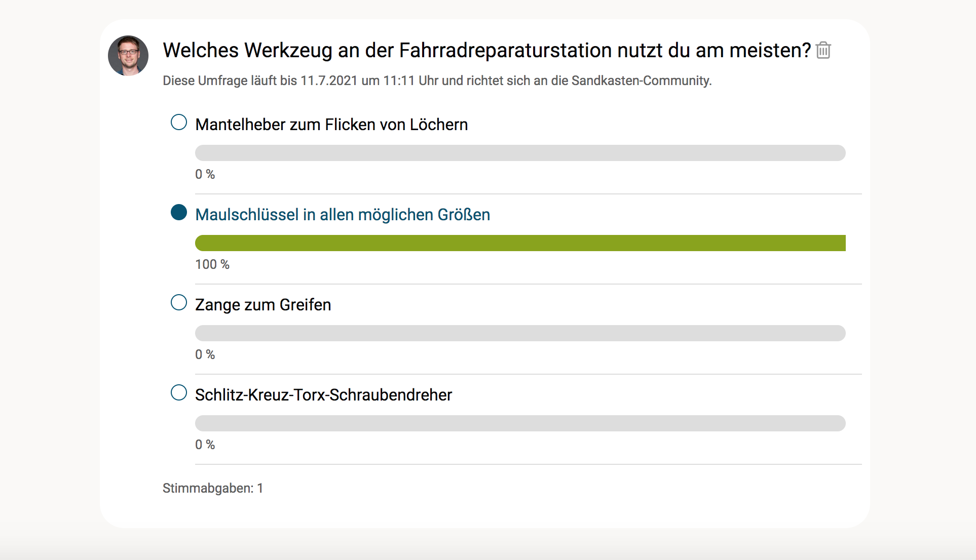This screenshot has width=976, height=560.
Task: Click the 'Maulschlüssel in allen möglichen Größen' label
Action: point(343,215)
